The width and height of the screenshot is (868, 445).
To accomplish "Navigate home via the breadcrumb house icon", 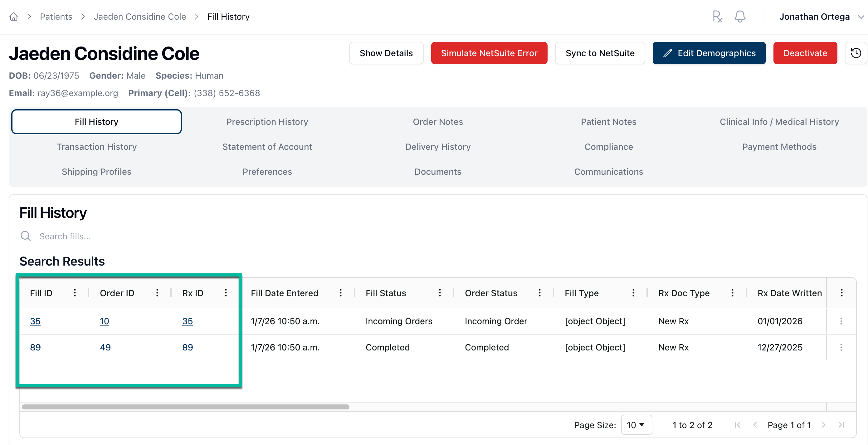I will point(14,16).
